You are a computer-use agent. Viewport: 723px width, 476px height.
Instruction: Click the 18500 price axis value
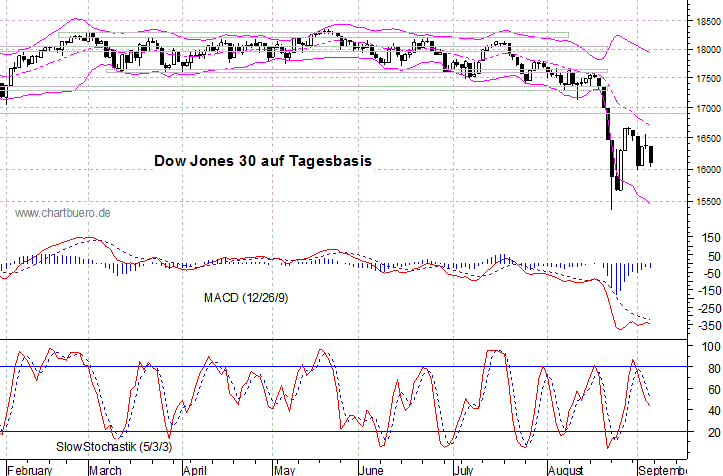709,22
